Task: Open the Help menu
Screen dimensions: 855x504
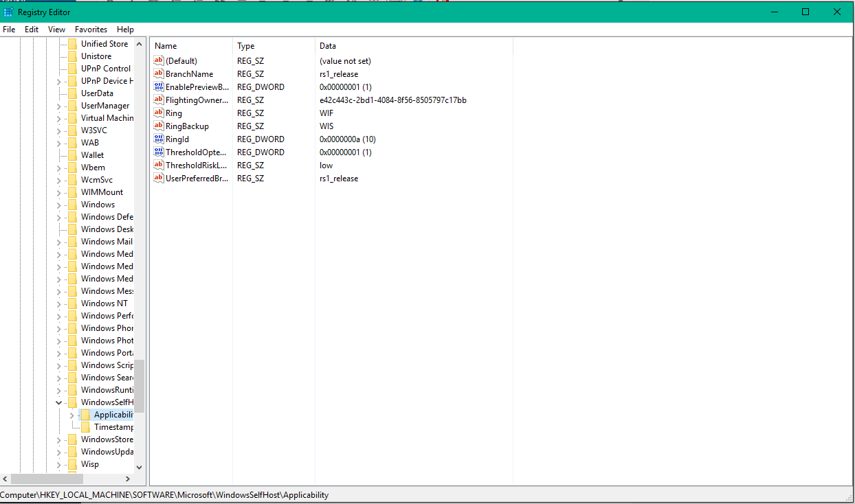Action: coord(126,30)
